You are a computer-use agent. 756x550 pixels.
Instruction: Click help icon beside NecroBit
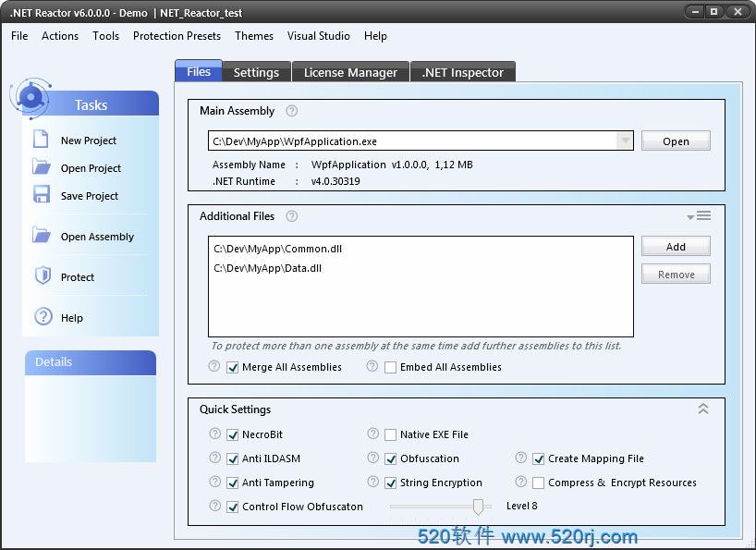[x=214, y=434]
